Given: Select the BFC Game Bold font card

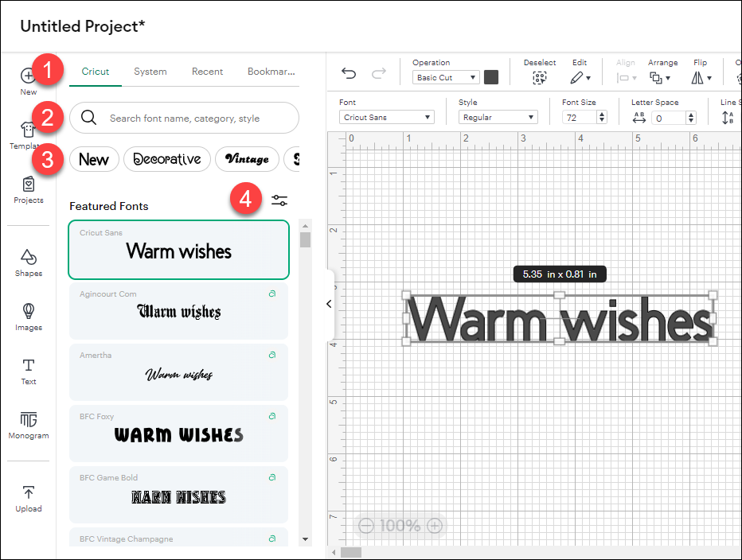Looking at the screenshot, I should (179, 495).
